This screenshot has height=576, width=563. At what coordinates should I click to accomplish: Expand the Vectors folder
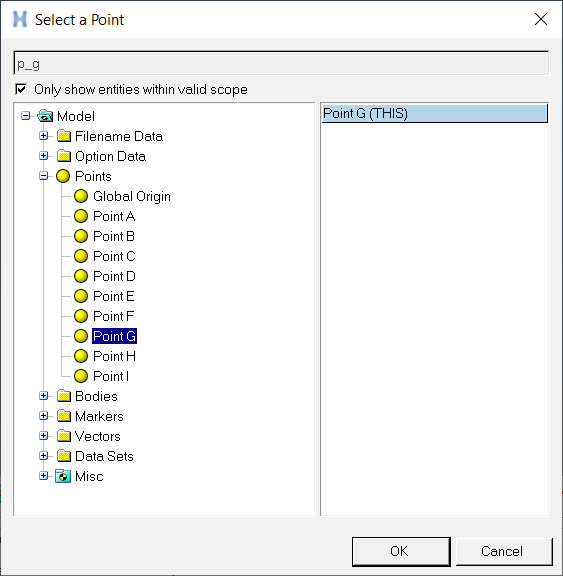[43, 436]
